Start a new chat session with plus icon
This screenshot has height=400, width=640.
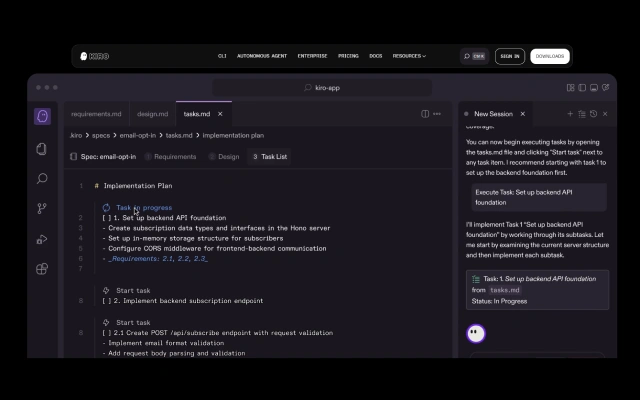click(570, 114)
